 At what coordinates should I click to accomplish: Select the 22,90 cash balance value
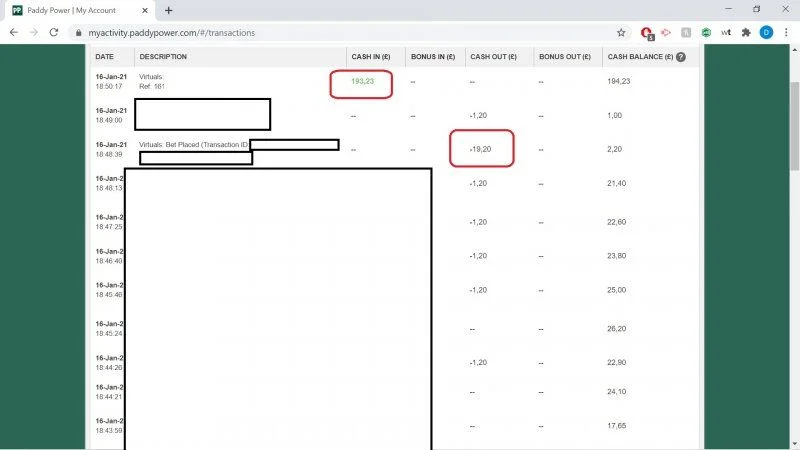coord(616,362)
